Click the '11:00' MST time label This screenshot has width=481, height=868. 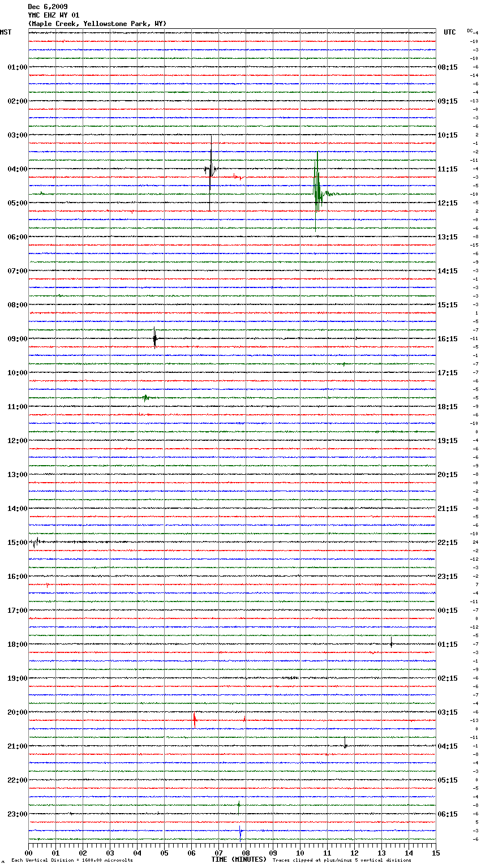(x=18, y=407)
